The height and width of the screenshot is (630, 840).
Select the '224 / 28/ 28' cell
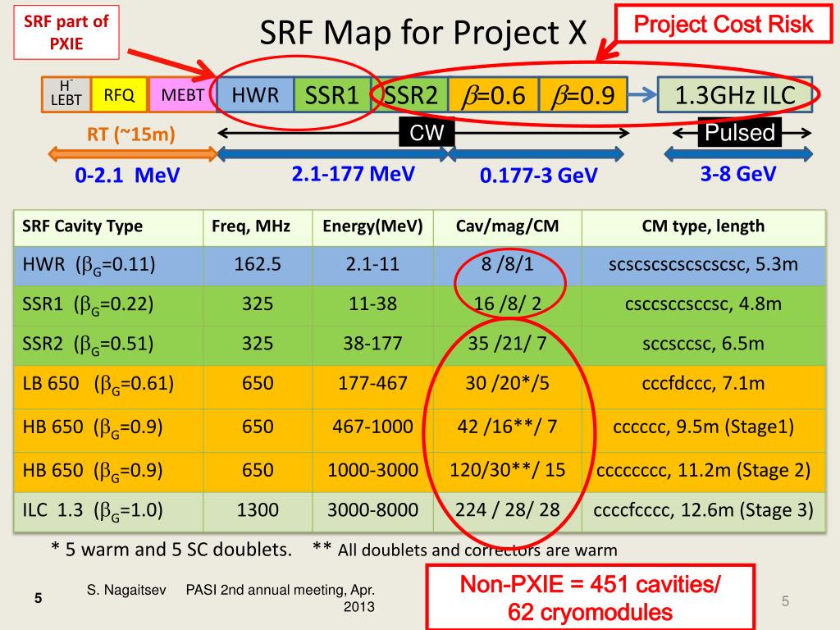[507, 510]
